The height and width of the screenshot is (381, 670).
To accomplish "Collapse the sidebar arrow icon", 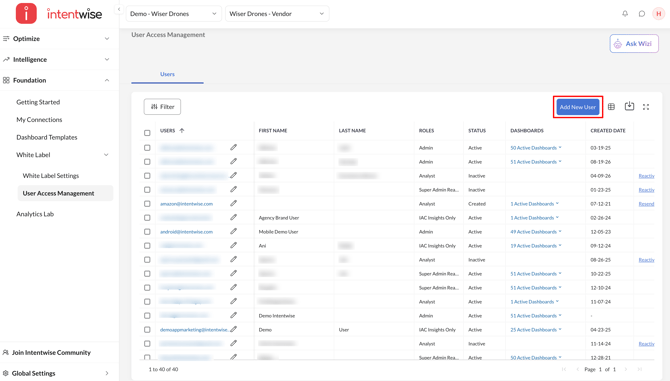I will point(119,9).
